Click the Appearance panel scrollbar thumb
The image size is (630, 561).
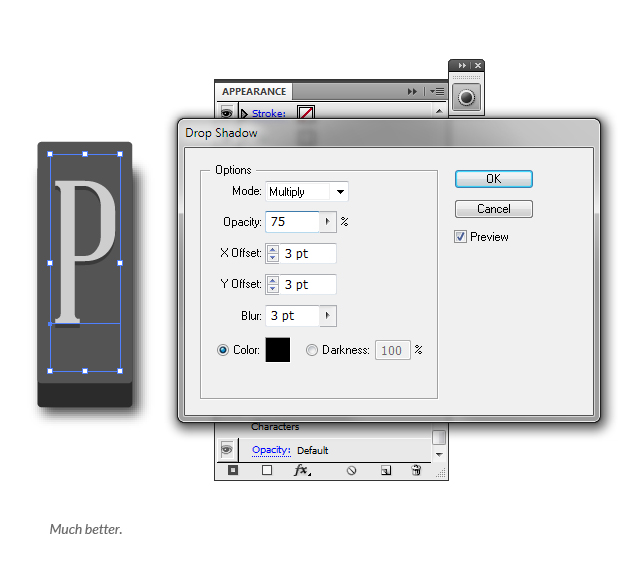point(439,437)
